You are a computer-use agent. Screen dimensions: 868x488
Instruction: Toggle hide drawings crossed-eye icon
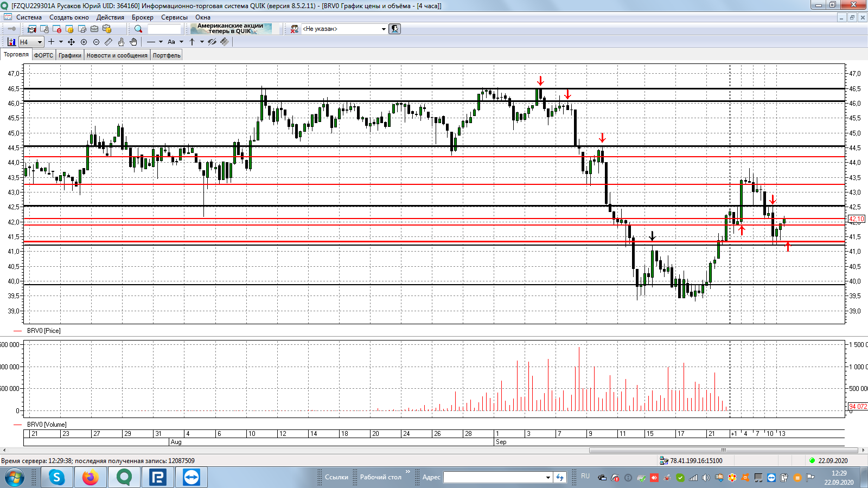coord(212,42)
